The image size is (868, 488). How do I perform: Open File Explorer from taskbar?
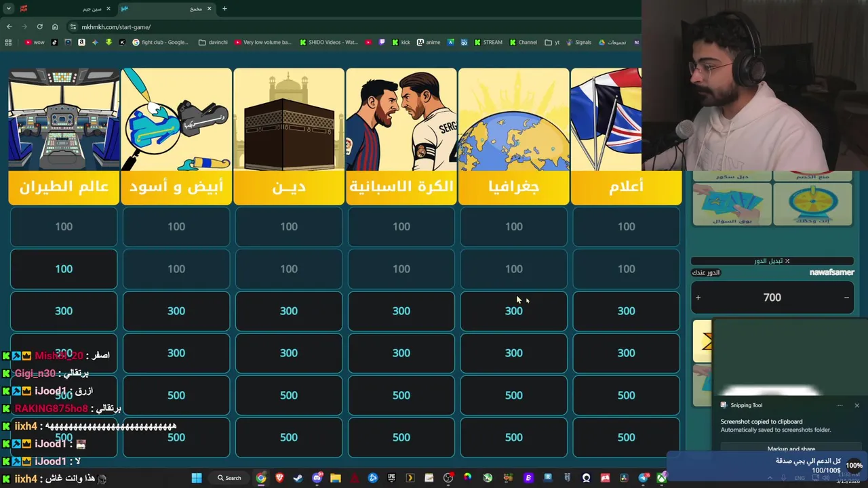(336, 478)
